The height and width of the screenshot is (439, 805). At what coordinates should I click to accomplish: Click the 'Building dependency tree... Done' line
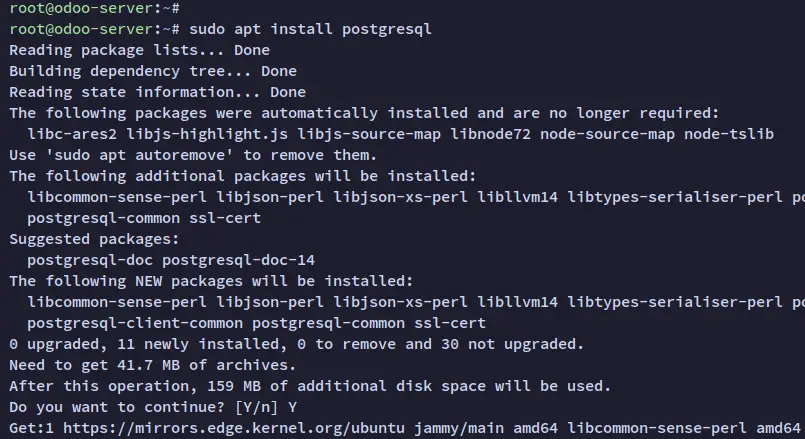point(153,71)
